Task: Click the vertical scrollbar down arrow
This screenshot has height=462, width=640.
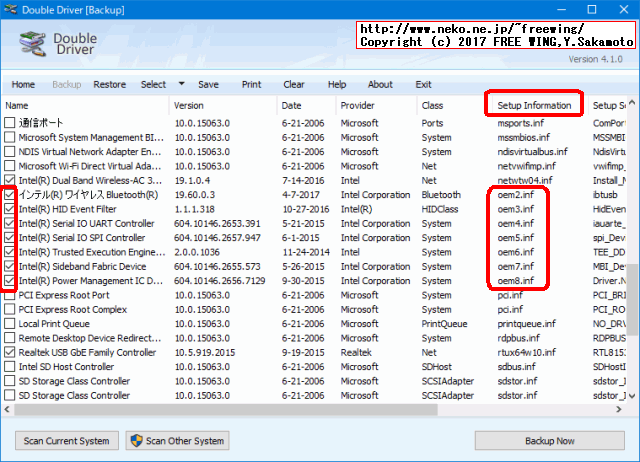Action: (632, 395)
